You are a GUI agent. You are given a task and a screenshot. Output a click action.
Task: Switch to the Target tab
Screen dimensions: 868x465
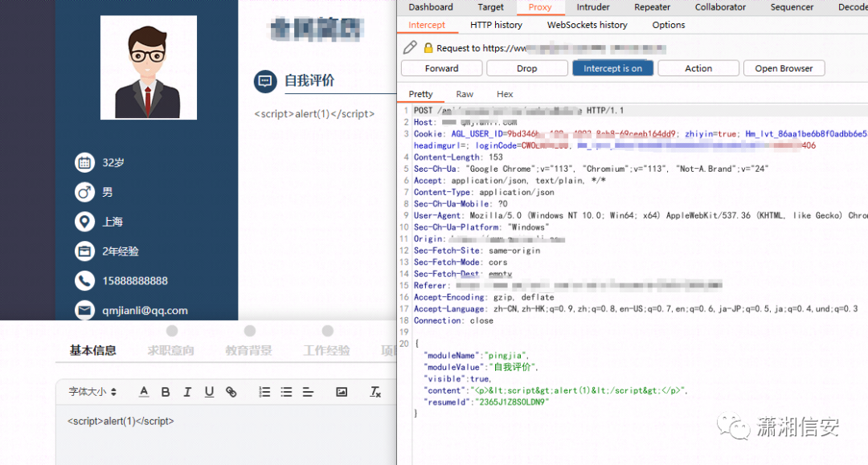click(x=490, y=7)
